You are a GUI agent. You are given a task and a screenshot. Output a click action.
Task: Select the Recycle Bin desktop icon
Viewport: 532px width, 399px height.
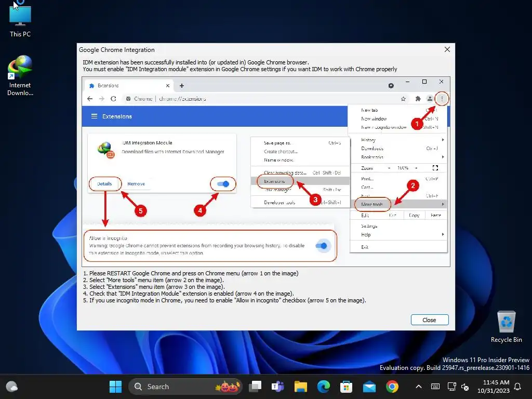(x=506, y=327)
